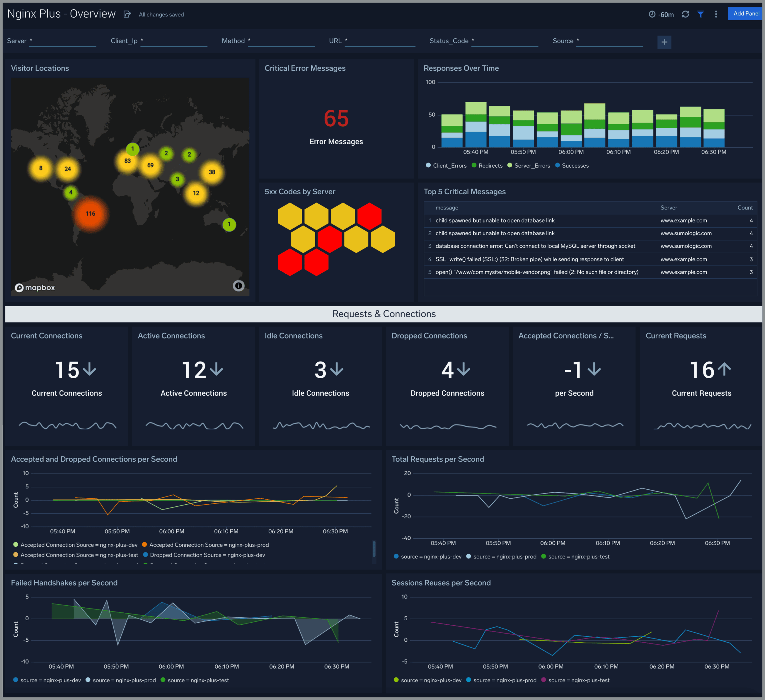
Task: Click the Add Panel button
Action: coord(745,13)
